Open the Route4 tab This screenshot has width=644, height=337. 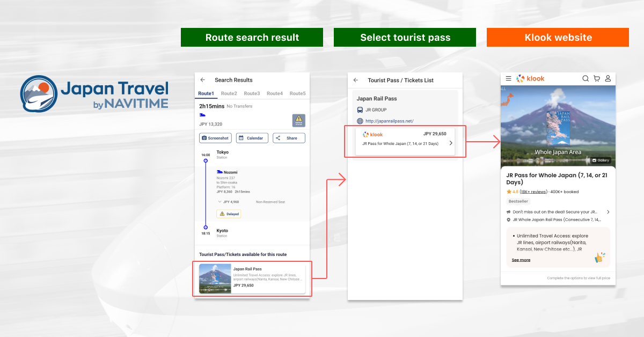click(275, 93)
